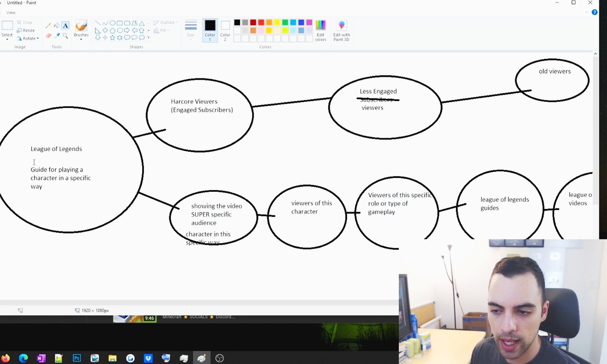Pick the Oval callout shape

click(x=135, y=37)
